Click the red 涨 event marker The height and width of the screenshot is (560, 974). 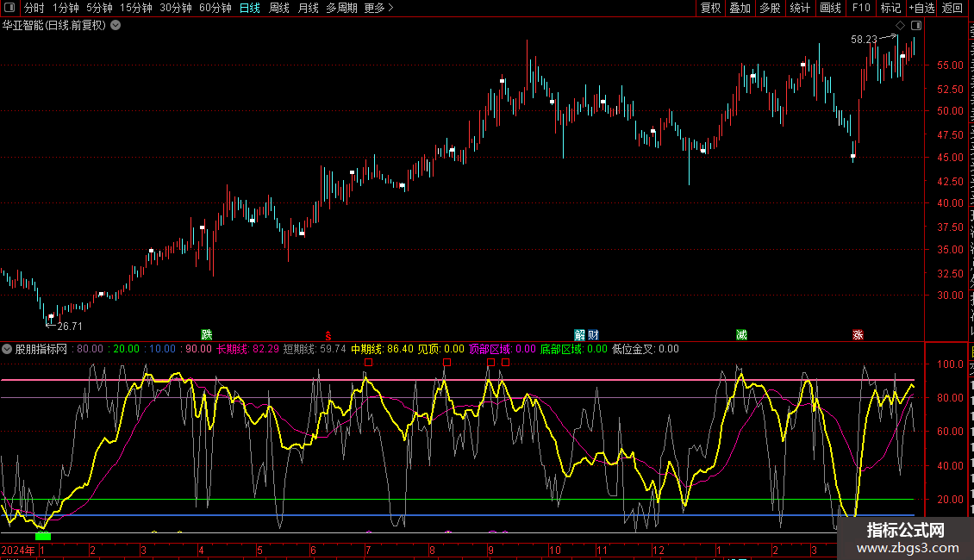(858, 334)
